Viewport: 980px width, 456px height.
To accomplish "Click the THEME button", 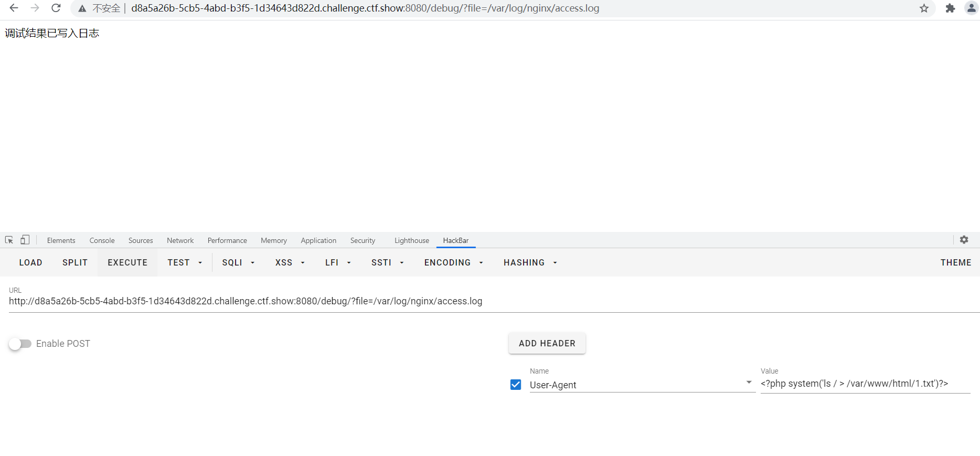I will pos(956,262).
